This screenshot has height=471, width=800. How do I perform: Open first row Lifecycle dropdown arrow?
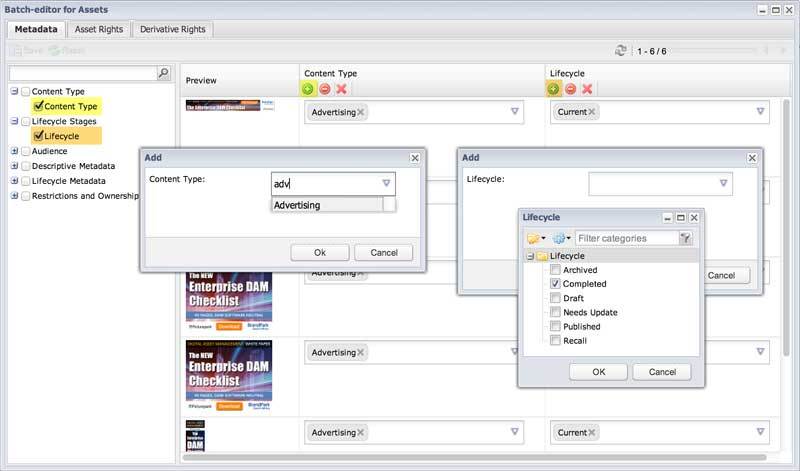click(x=760, y=111)
